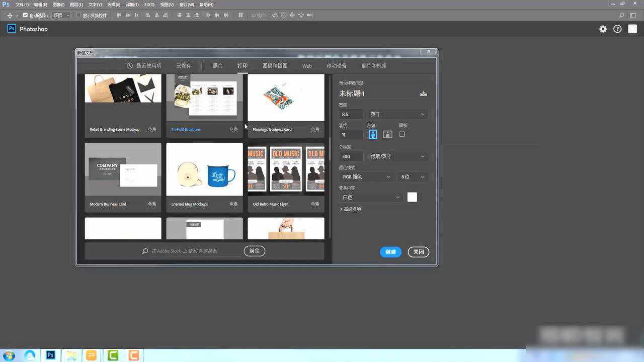The height and width of the screenshot is (362, 644).
Task: Save the document preset icon next to 未标题-1
Action: (423, 94)
